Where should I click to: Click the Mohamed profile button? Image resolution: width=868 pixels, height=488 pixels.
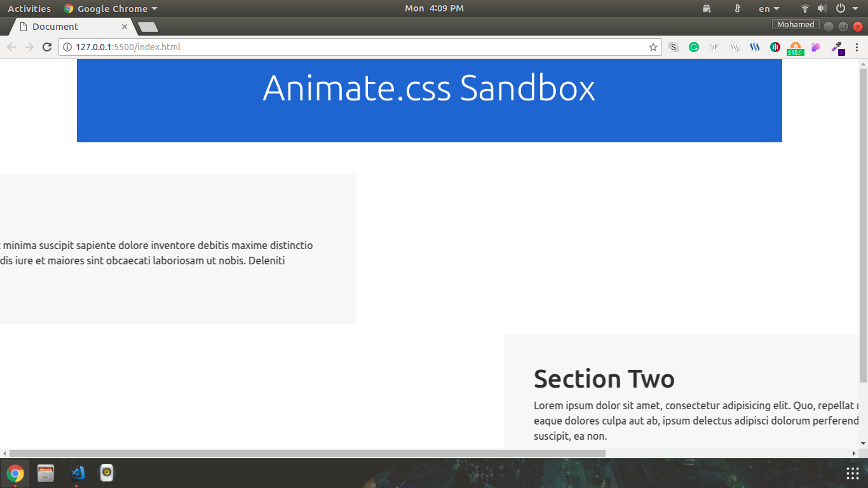tap(796, 25)
